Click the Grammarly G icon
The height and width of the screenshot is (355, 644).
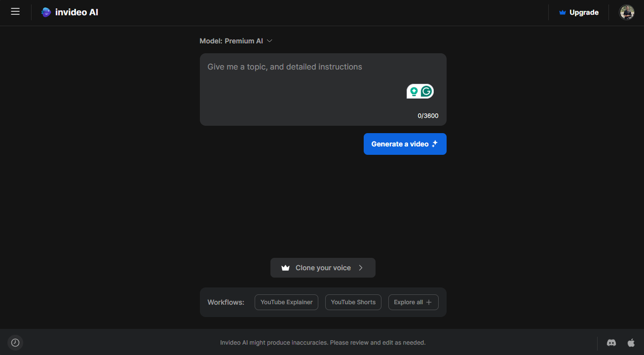pyautogui.click(x=427, y=91)
